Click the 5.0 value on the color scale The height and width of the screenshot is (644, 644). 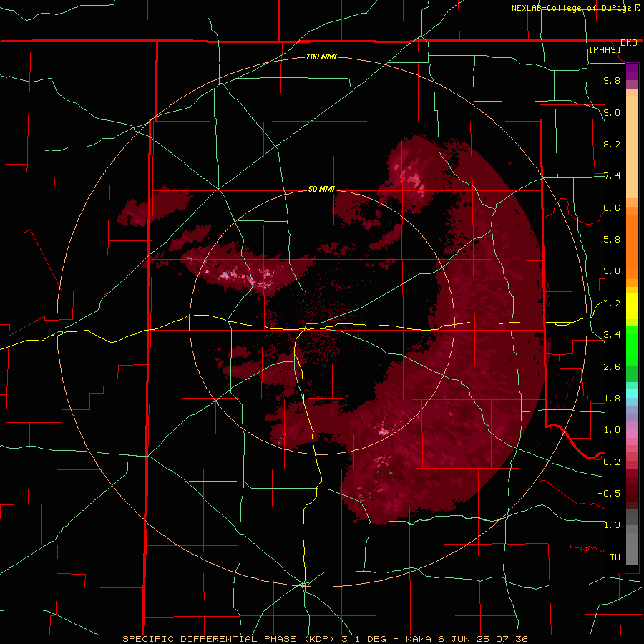pyautogui.click(x=612, y=271)
